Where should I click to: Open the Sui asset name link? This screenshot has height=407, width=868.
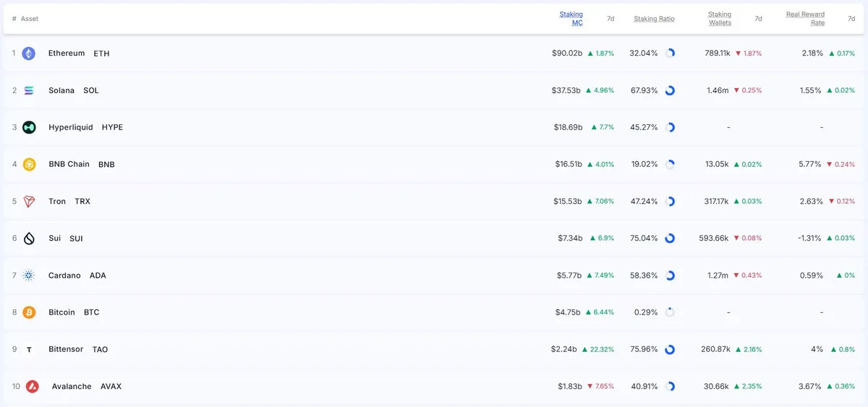[x=54, y=239]
